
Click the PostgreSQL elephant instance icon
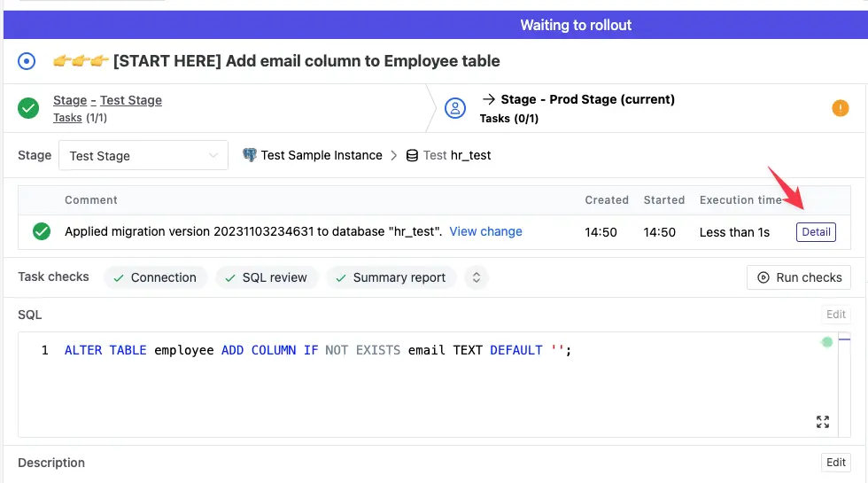click(249, 155)
